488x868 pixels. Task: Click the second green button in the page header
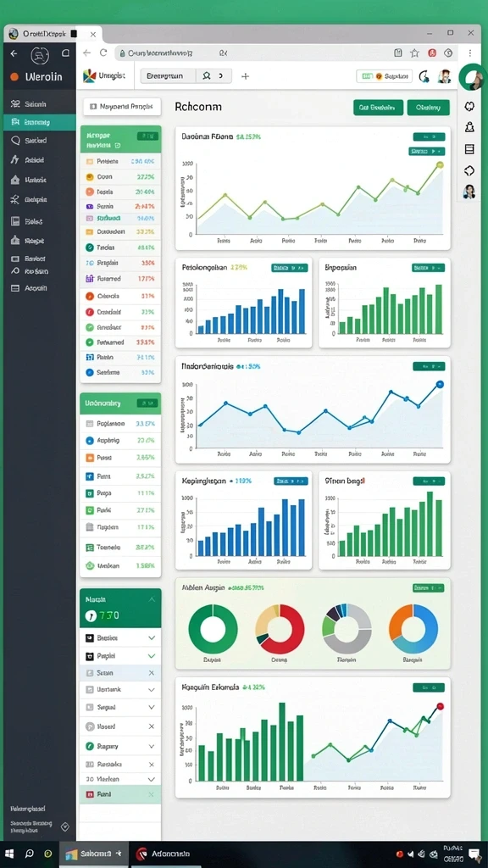point(428,108)
